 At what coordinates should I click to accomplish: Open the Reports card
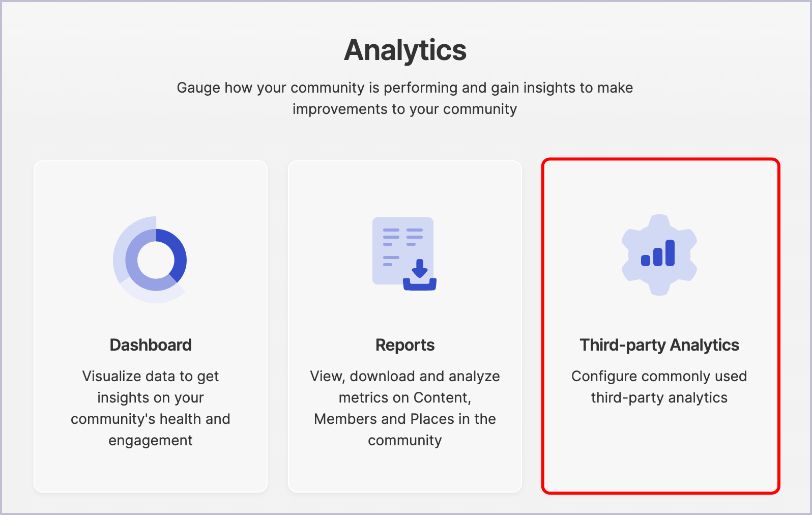point(405,326)
